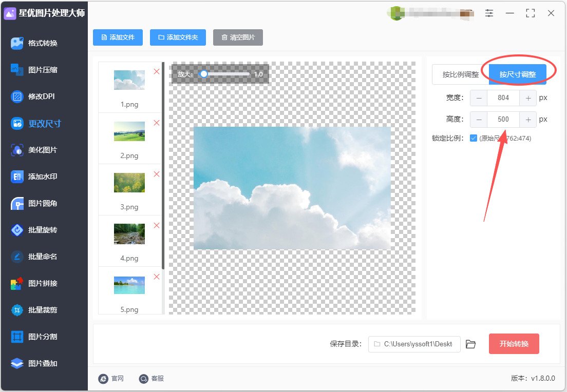The height and width of the screenshot is (392, 567).
Task: Decrease the 高度 height value
Action: (479, 120)
